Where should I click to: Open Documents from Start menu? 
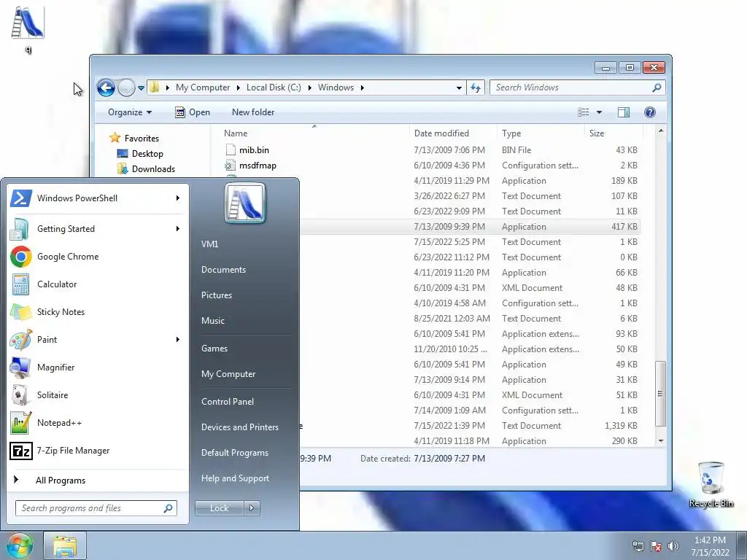pyautogui.click(x=223, y=270)
